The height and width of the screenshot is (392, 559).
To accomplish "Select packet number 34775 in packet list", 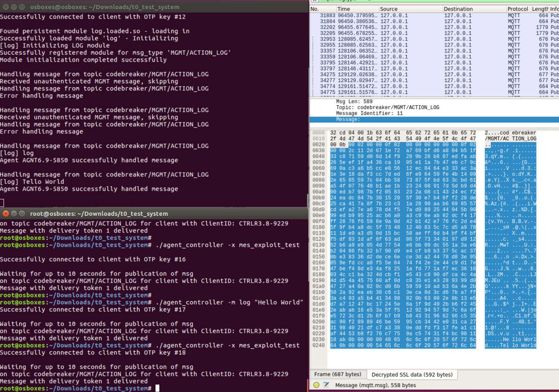I will pos(434,92).
